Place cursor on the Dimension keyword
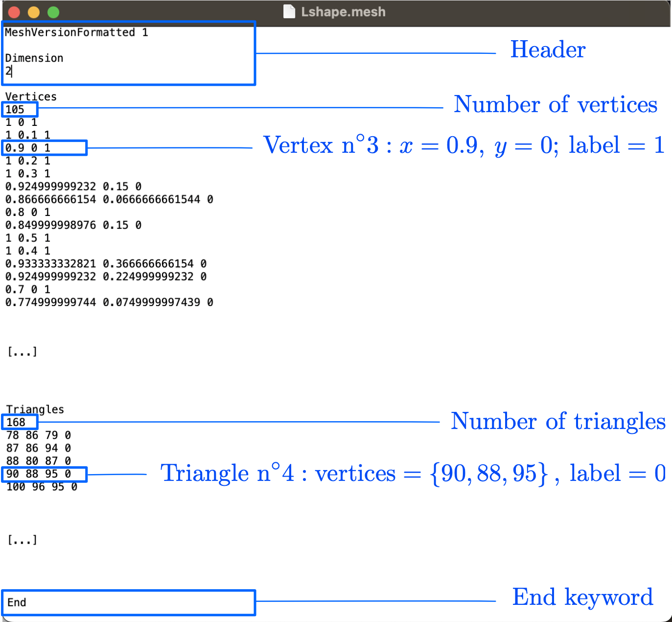Viewport: 672px width, 622px height. coord(34,58)
